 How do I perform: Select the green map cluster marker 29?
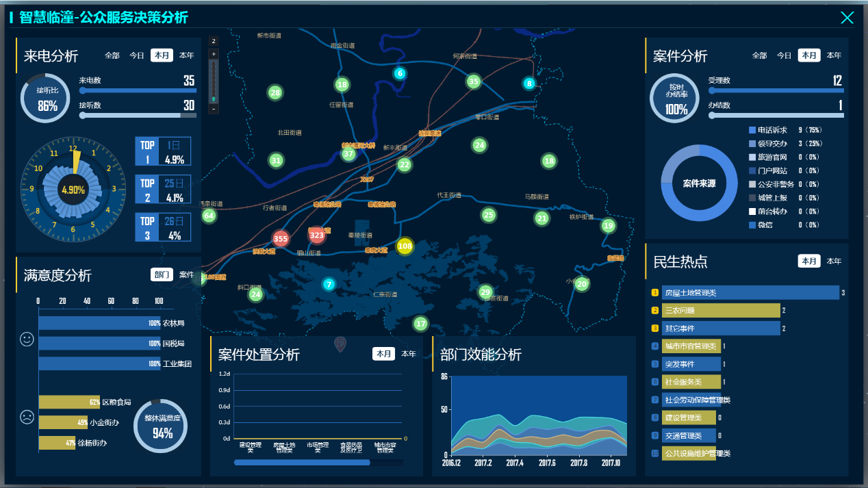coord(485,292)
